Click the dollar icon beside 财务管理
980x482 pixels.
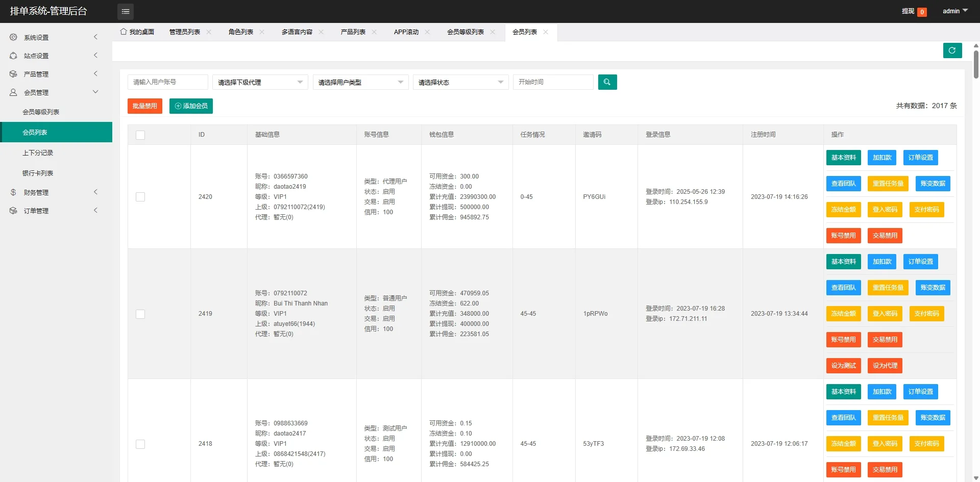click(13, 192)
